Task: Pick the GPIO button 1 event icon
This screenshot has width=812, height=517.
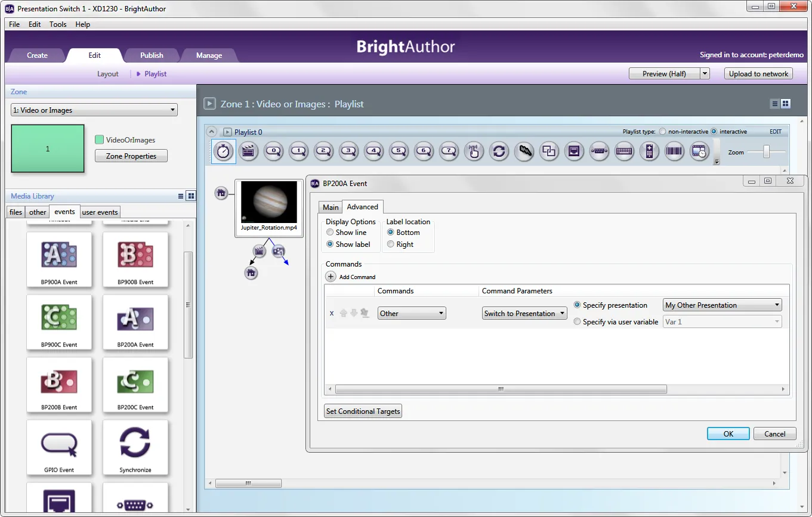Action: (299, 151)
